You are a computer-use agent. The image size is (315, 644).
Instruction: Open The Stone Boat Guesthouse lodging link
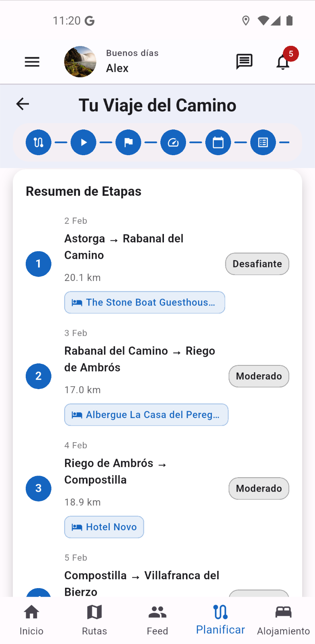point(145,302)
